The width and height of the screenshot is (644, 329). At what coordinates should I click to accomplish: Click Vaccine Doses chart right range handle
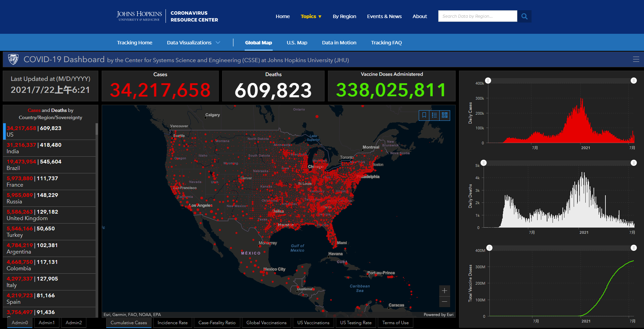click(634, 248)
